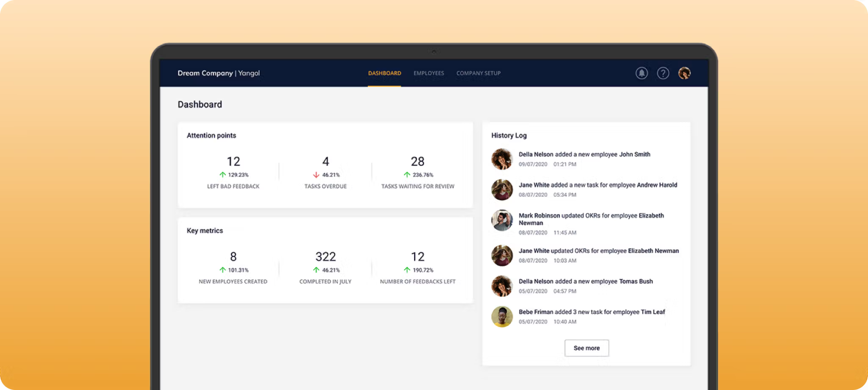Screen dimensions: 868x390
Task: Click the NEW EMPLOYEES CREATED label
Action: click(x=233, y=282)
